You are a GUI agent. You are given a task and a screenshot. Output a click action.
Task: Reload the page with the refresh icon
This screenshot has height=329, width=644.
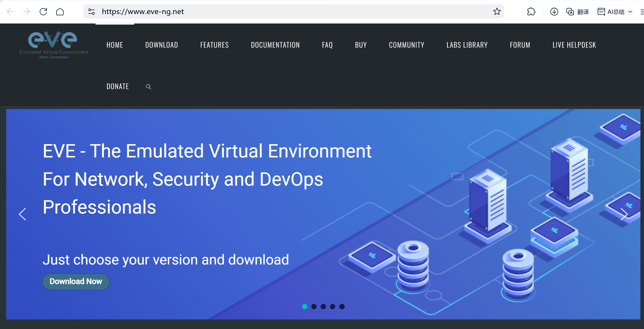coord(43,12)
